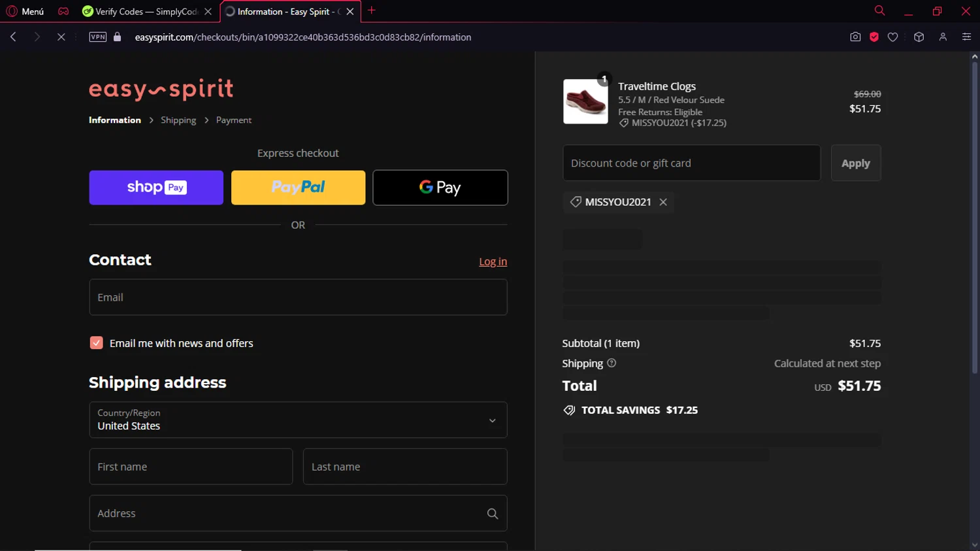
Task: Add page to bookmarks heart icon
Action: coord(892,37)
